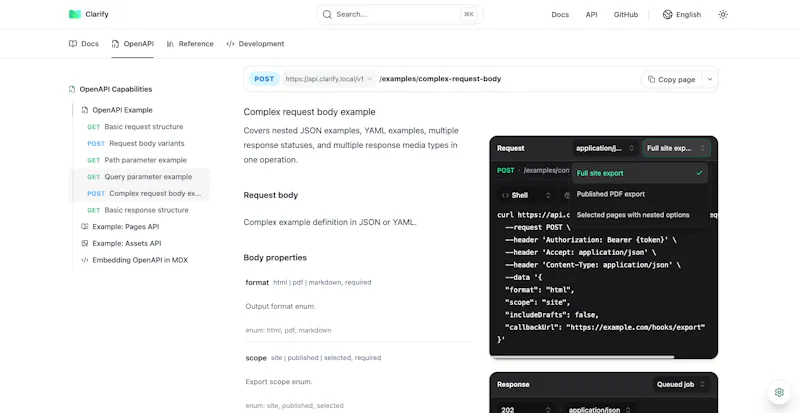Click the Copy page button

(671, 79)
